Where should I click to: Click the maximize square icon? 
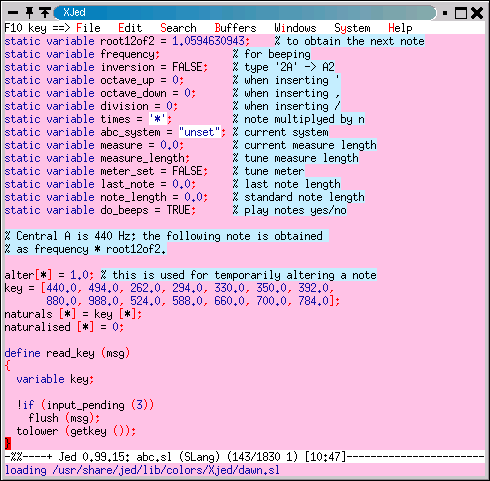[461, 13]
